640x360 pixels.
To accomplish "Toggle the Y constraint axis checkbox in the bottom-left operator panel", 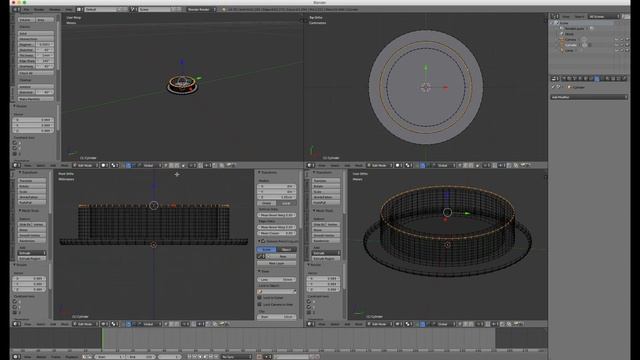I will pyautogui.click(x=15, y=307).
